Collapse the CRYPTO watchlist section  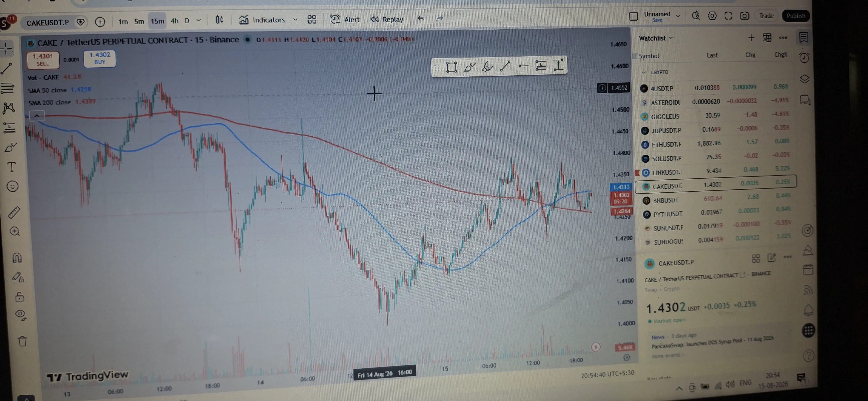(x=644, y=72)
